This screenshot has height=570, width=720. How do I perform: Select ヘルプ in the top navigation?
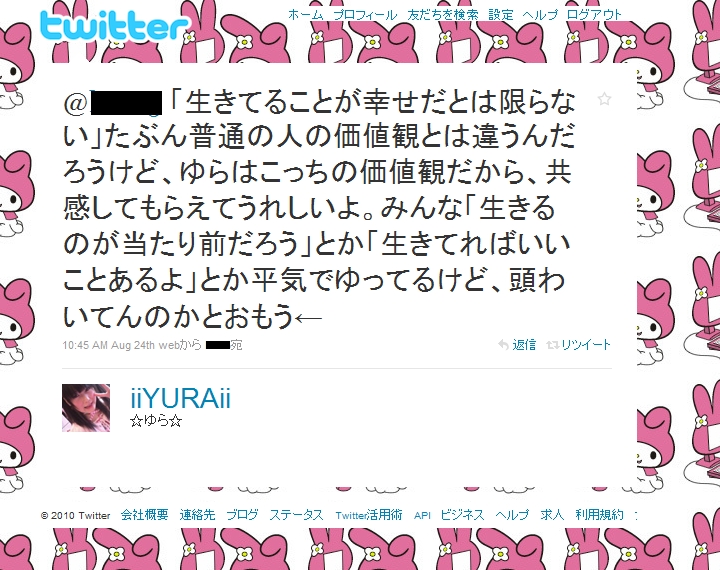point(540,15)
